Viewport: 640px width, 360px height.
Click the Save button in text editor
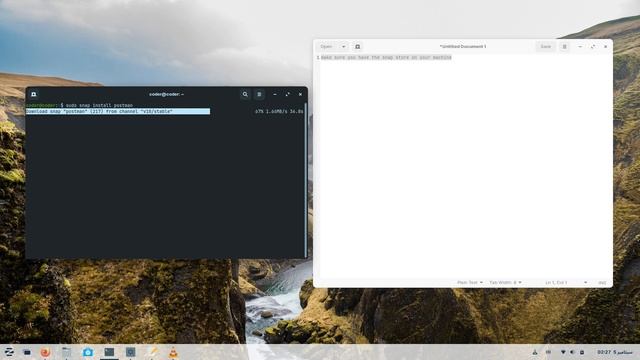click(546, 47)
